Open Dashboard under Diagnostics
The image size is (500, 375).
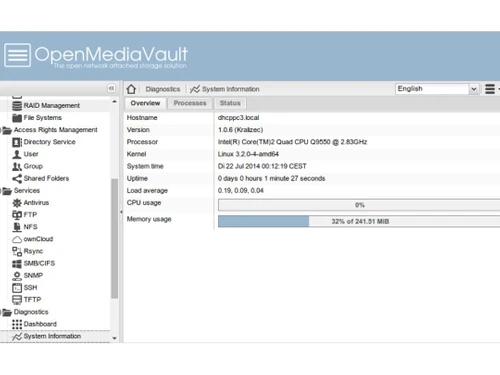point(40,324)
